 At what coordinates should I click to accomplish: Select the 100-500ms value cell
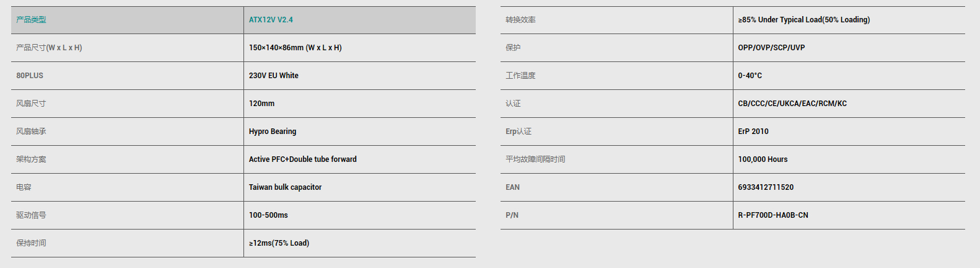coord(360,215)
